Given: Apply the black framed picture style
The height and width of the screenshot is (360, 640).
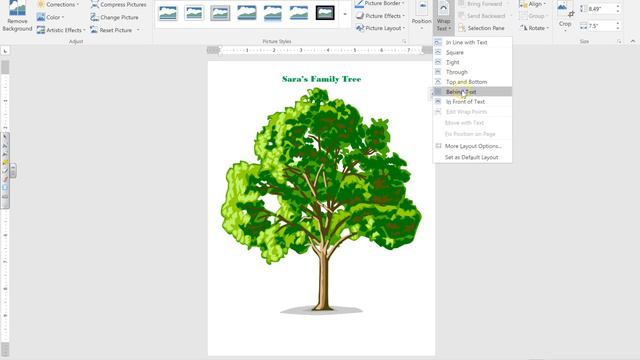Looking at the screenshot, I should click(325, 13).
